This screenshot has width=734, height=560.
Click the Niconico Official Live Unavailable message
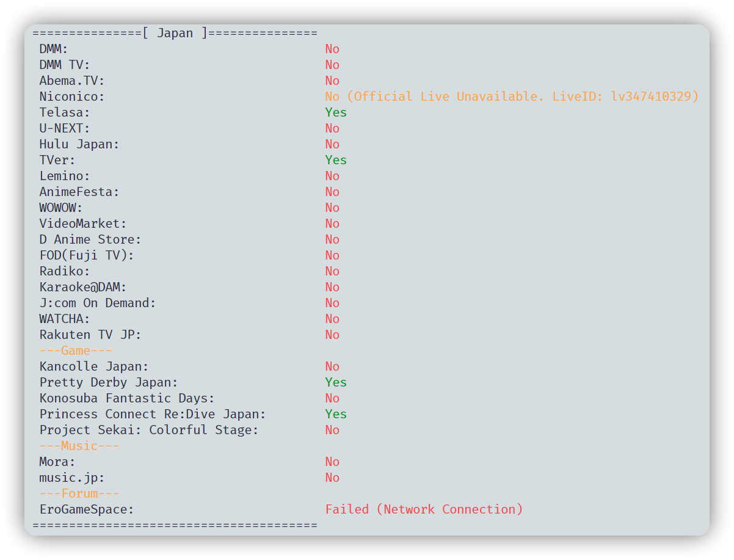pyautogui.click(x=512, y=96)
